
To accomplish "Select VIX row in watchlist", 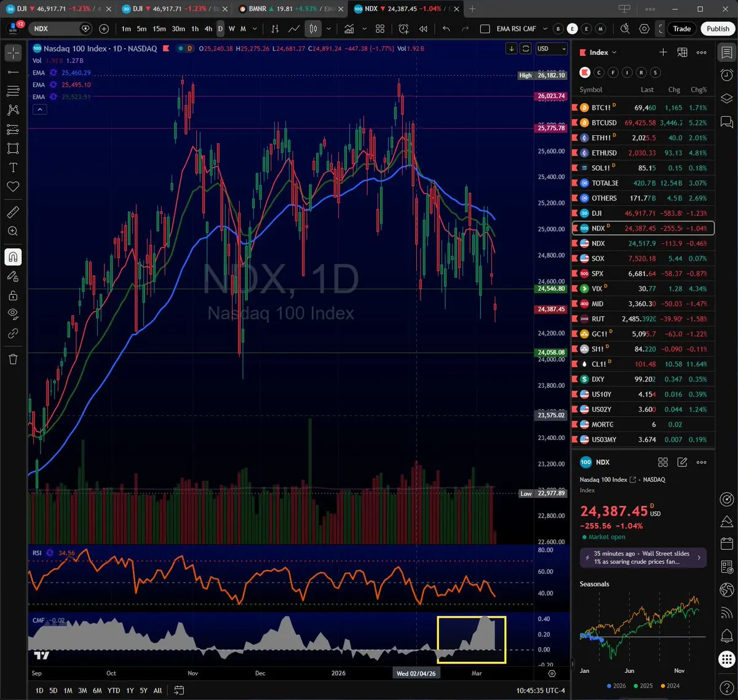I will pyautogui.click(x=643, y=289).
